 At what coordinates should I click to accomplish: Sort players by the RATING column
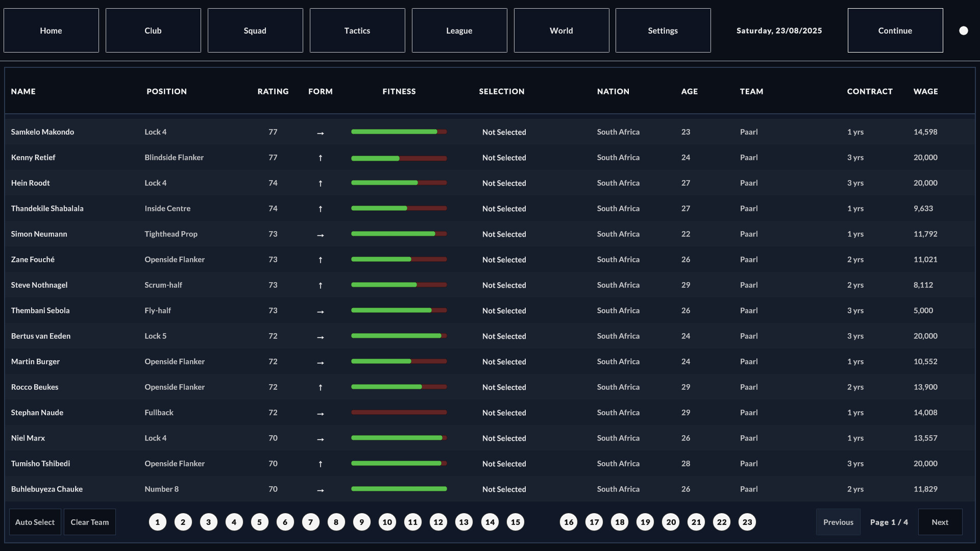coord(273,91)
